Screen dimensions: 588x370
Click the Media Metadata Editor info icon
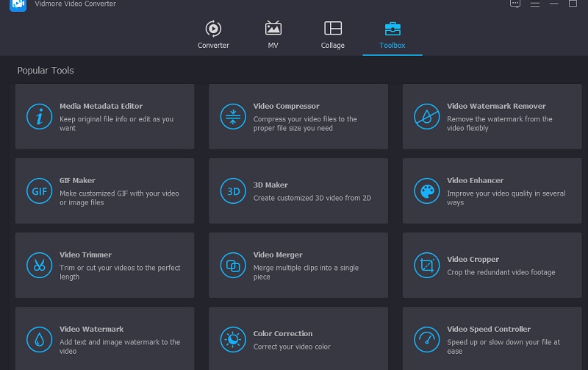point(39,116)
